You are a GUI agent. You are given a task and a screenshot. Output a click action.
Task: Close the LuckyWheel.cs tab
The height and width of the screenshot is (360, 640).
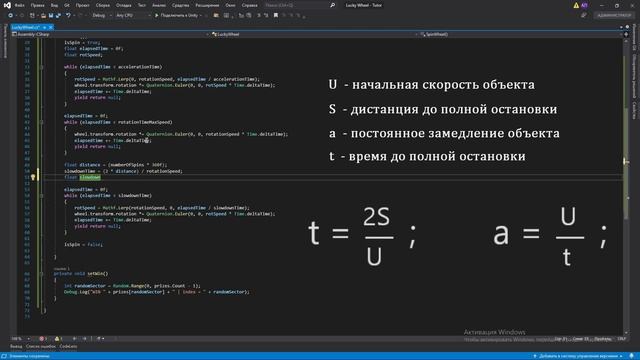[51, 27]
